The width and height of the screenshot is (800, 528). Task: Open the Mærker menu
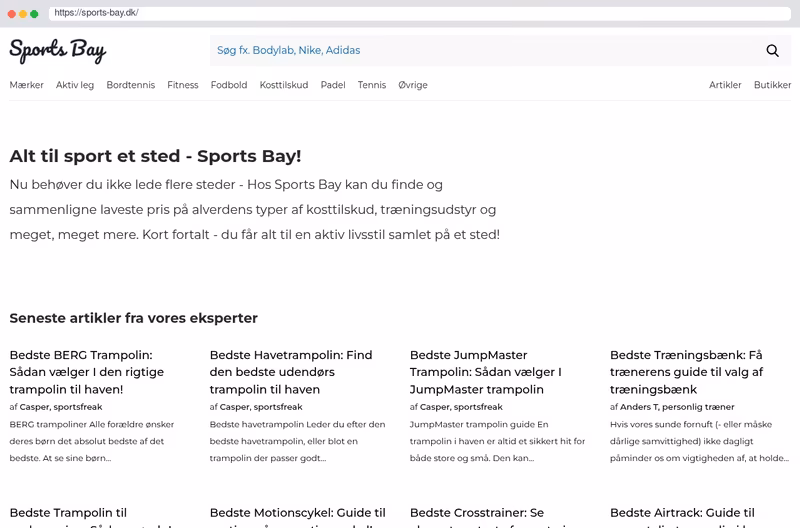pyautogui.click(x=27, y=85)
